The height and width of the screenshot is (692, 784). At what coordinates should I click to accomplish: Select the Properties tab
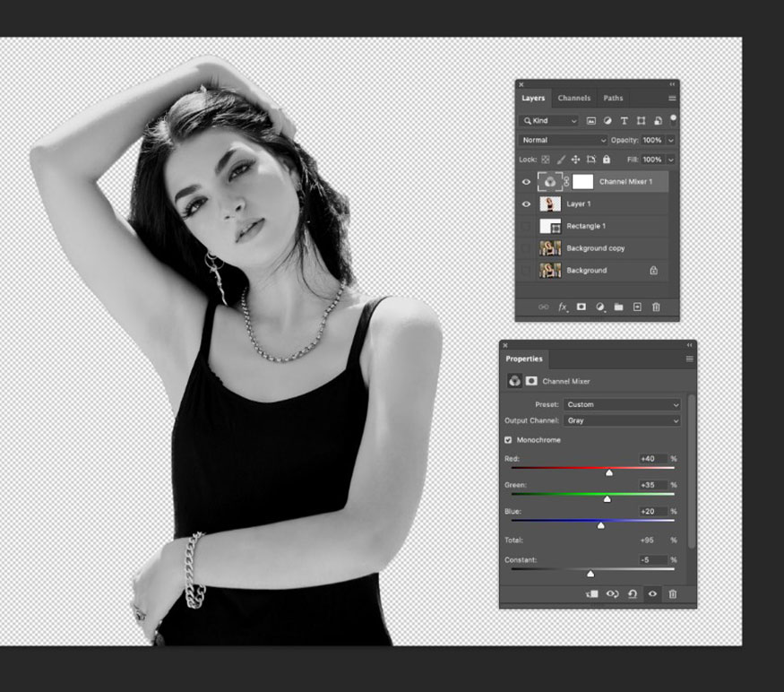pyautogui.click(x=524, y=359)
